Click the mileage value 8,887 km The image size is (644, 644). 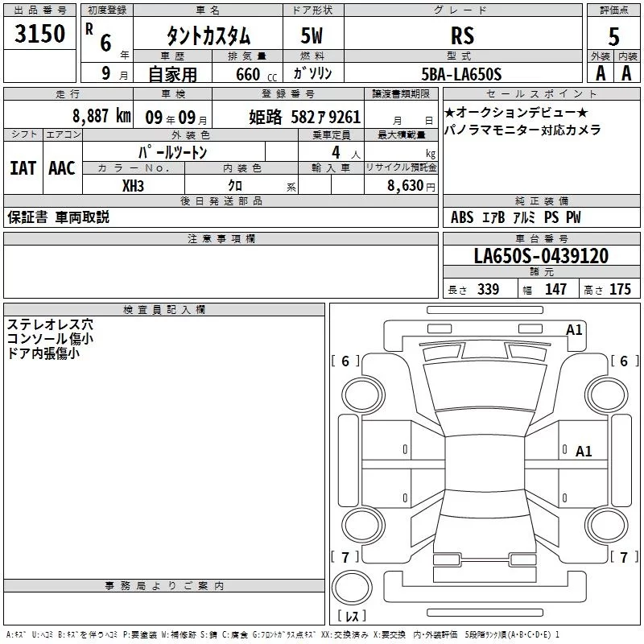pyautogui.click(x=101, y=115)
